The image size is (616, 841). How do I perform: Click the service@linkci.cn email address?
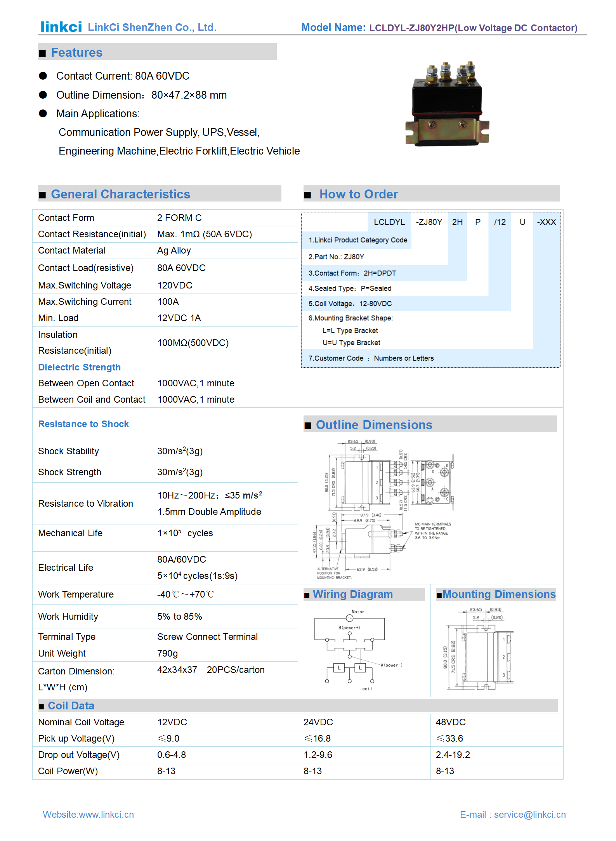point(529,814)
